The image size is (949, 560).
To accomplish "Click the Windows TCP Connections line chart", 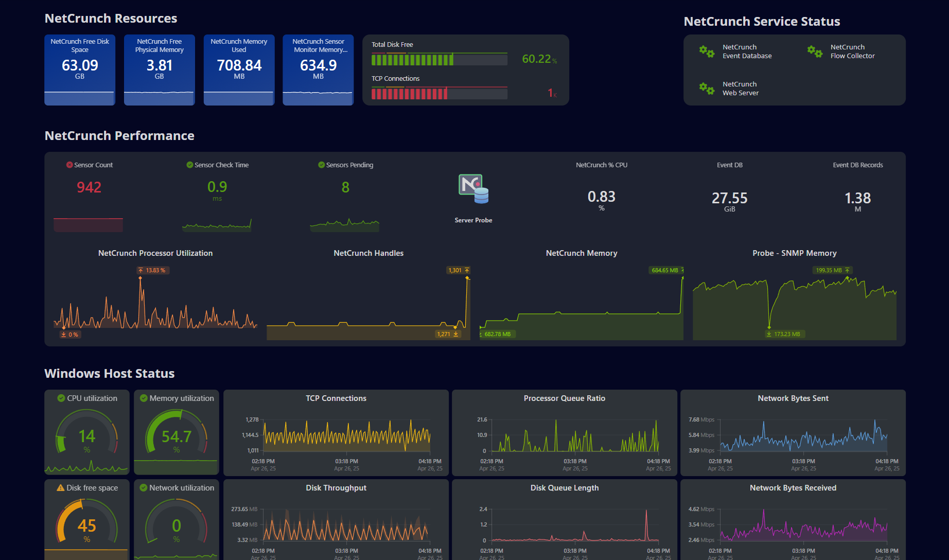I will (347, 435).
